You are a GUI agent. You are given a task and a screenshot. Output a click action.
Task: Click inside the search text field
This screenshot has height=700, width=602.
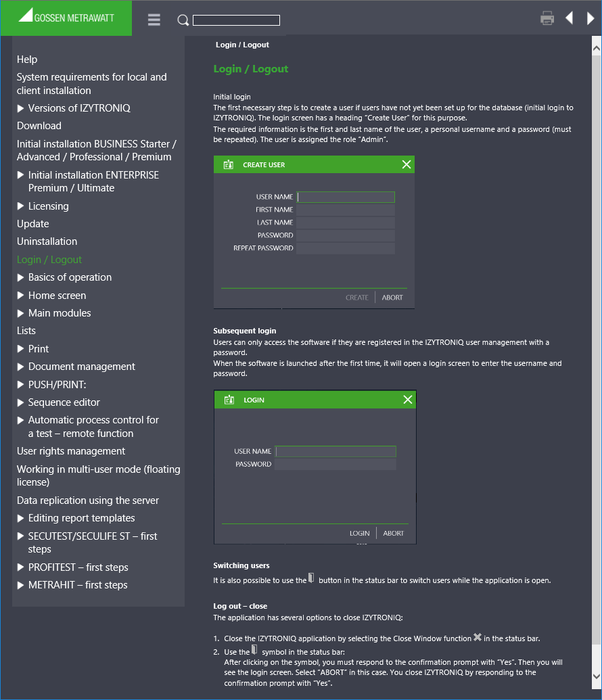(236, 20)
